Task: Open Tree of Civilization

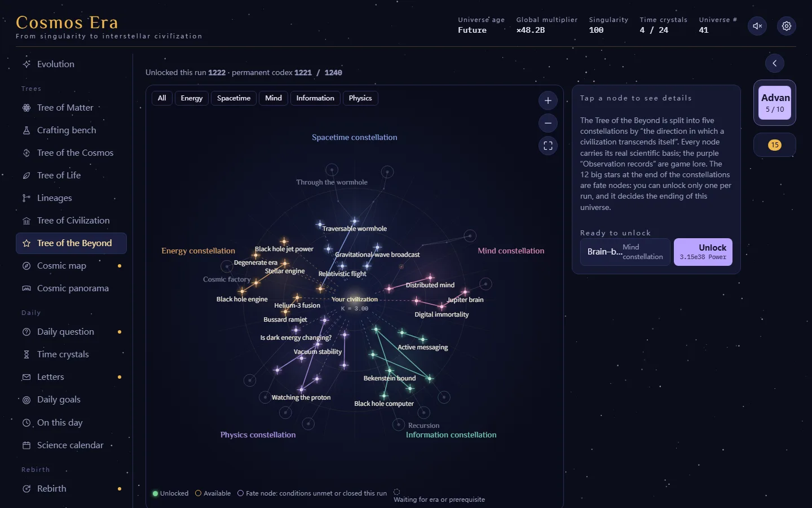Action: tap(71, 221)
